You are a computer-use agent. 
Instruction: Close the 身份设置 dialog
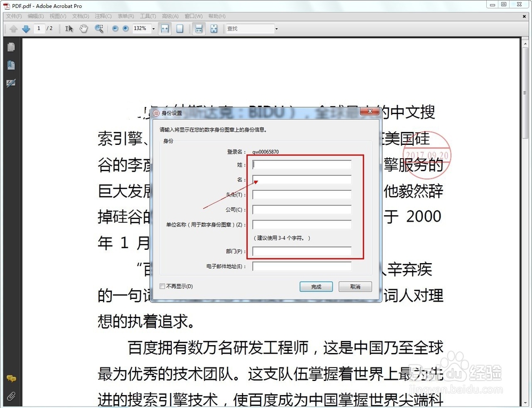(x=370, y=111)
